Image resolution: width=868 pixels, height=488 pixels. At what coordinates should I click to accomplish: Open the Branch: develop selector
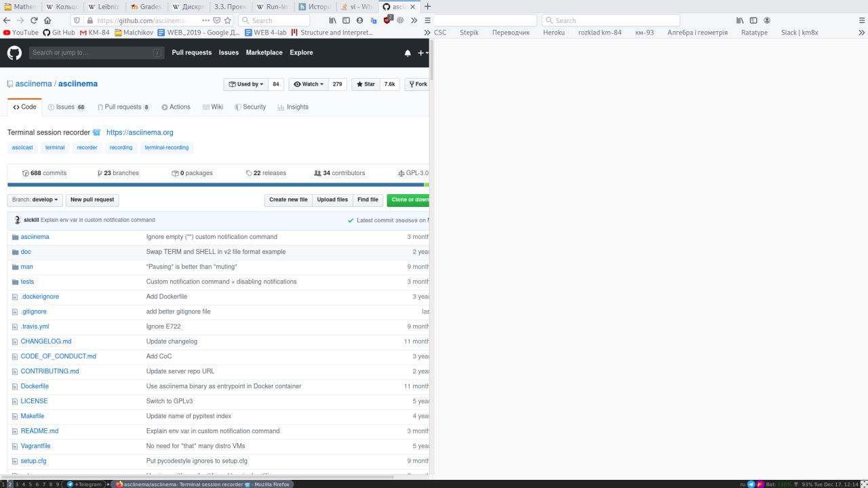[x=35, y=200]
